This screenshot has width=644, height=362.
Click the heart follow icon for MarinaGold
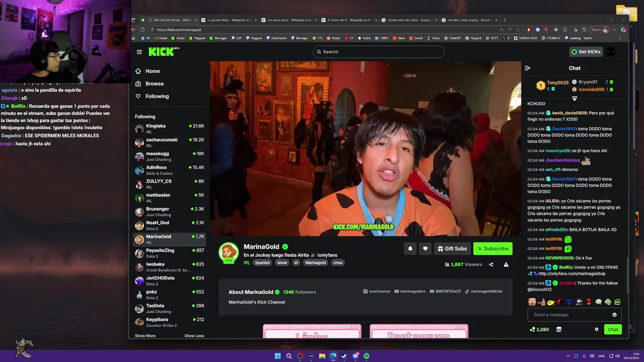pos(425,248)
